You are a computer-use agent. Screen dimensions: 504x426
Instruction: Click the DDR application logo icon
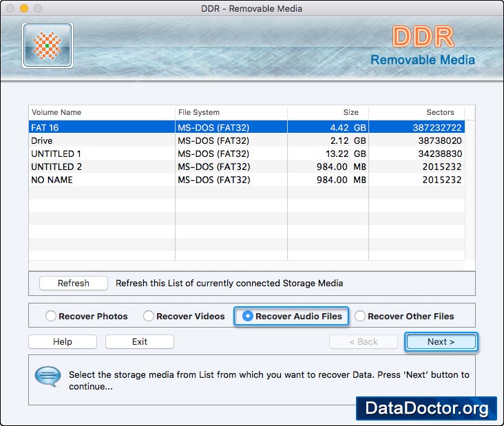point(48,45)
